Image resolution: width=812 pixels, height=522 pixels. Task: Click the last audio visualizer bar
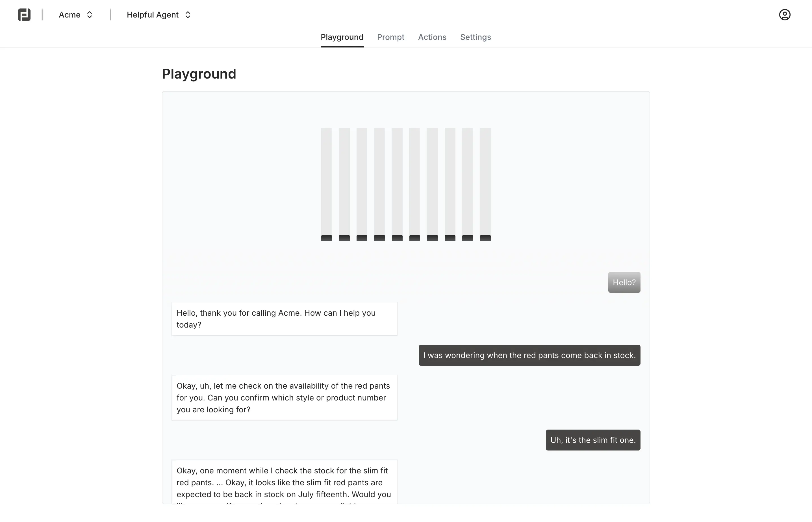[x=485, y=184]
